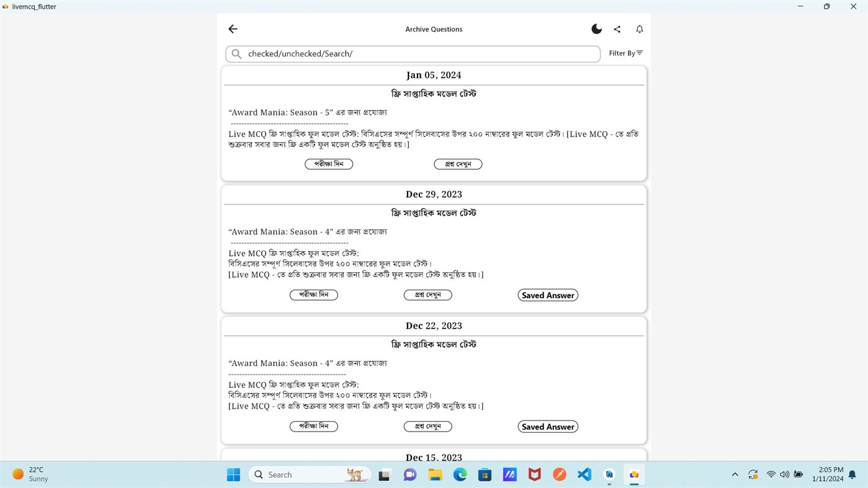The height and width of the screenshot is (488, 868).
Task: Open notifications with the bell icon
Action: tap(639, 29)
